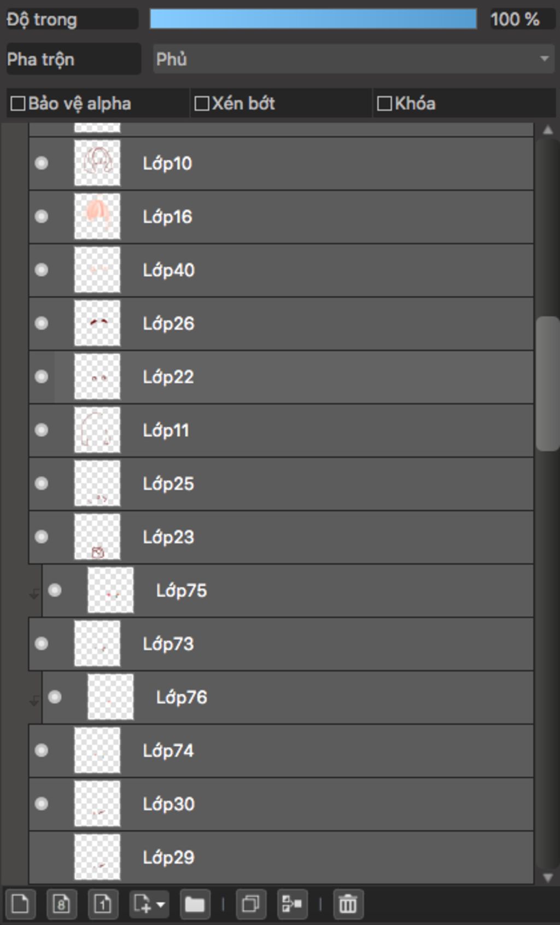Show hidden layer Lớp29
Image resolution: width=560 pixels, height=925 pixels.
click(42, 857)
